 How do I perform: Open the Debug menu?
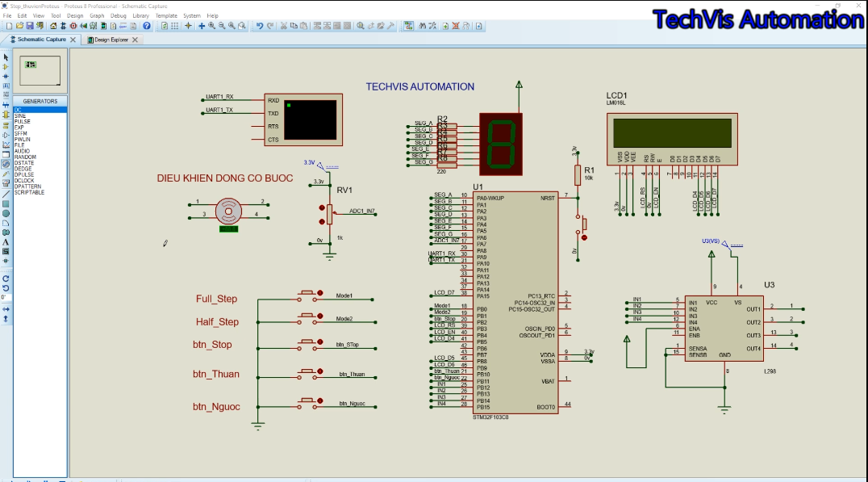pyautogui.click(x=119, y=16)
